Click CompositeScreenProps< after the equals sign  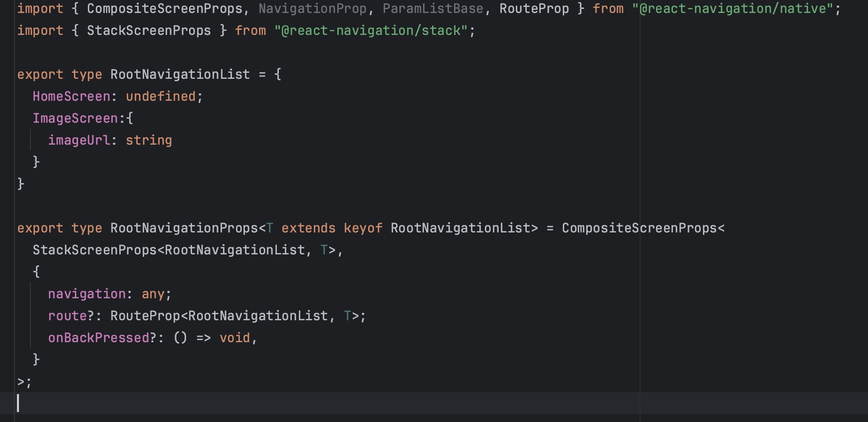(x=643, y=228)
